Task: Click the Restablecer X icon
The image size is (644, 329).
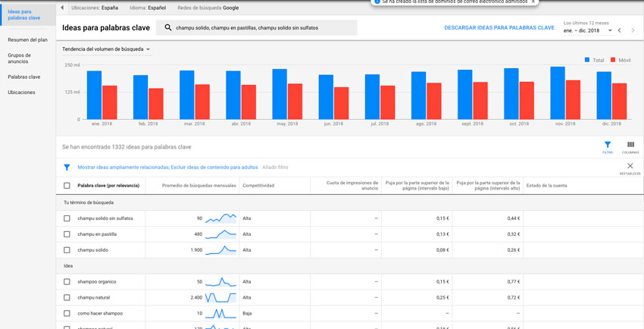Action: pyautogui.click(x=630, y=166)
